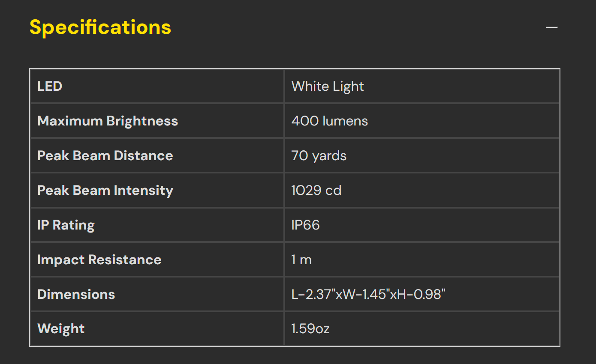Image resolution: width=596 pixels, height=364 pixels.
Task: Select the IP Rating label
Action: click(x=66, y=225)
